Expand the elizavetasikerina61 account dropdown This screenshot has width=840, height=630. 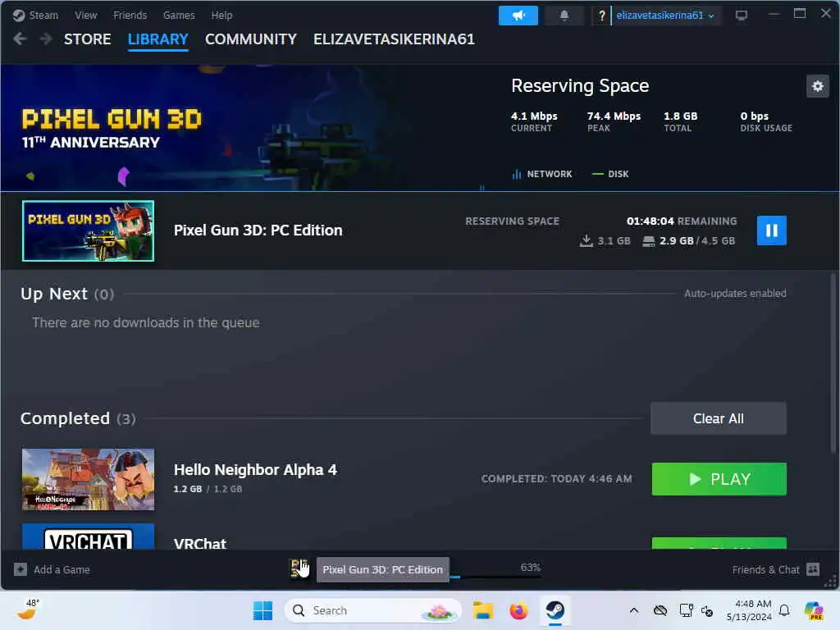(x=665, y=16)
